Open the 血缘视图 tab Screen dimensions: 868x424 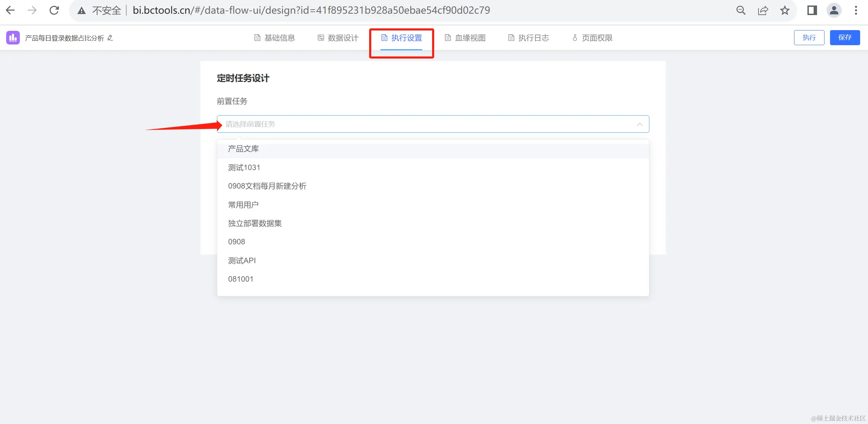(x=465, y=38)
